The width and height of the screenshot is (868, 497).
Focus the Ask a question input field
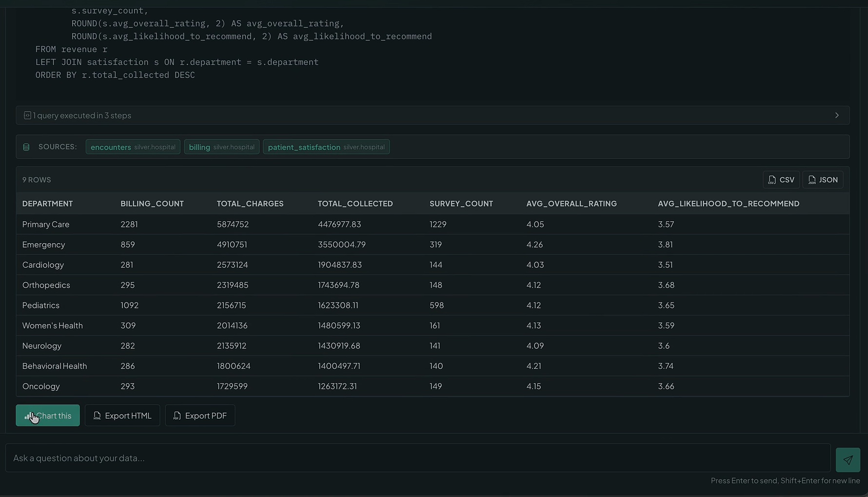pos(418,458)
